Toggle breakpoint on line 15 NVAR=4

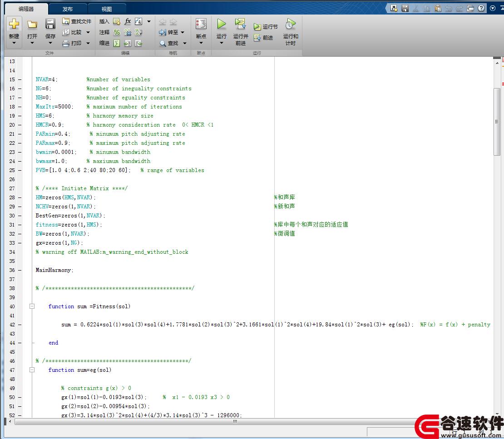pos(20,79)
